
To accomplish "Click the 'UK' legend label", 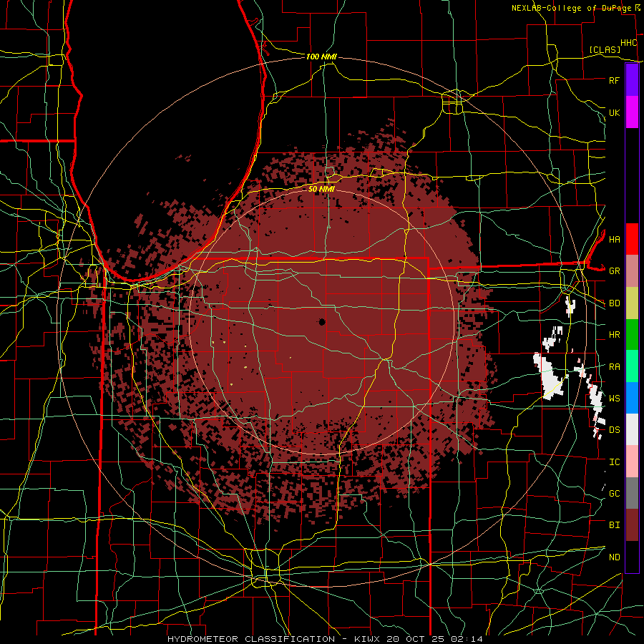I will 614,112.
